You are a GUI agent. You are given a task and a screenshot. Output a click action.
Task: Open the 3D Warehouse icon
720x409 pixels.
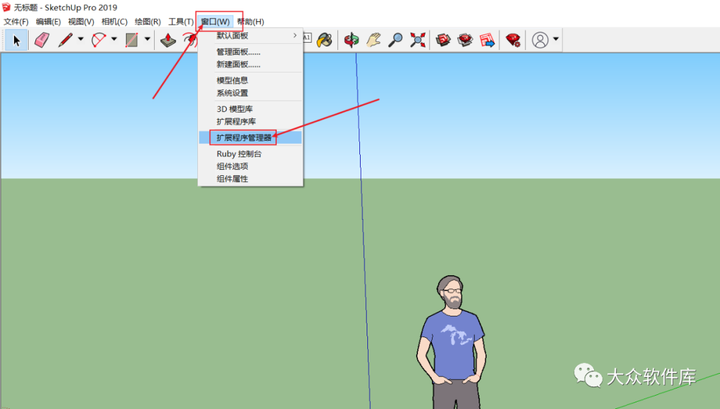pyautogui.click(x=443, y=40)
